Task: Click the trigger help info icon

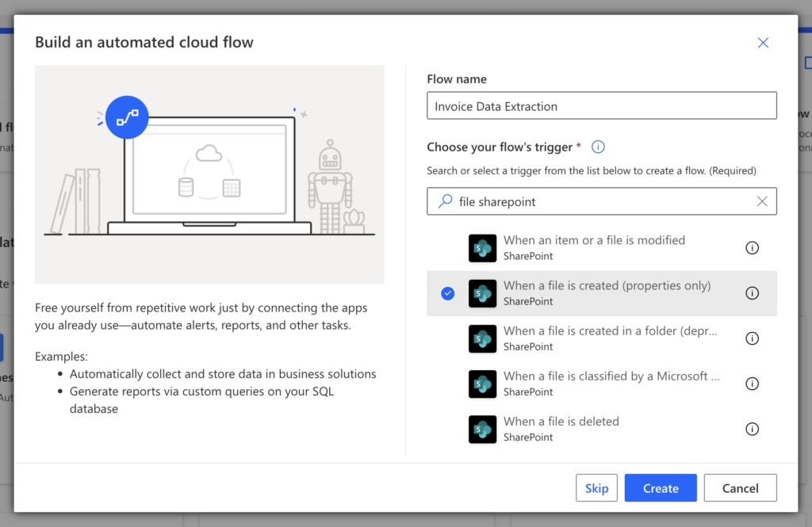Action: click(598, 147)
